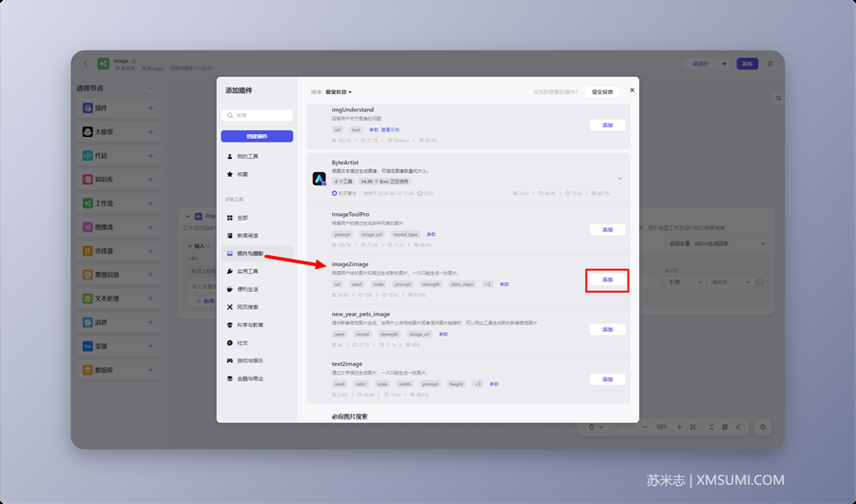The image size is (856, 504).
Task: Click the 知识库 node icon
Action: click(x=88, y=180)
